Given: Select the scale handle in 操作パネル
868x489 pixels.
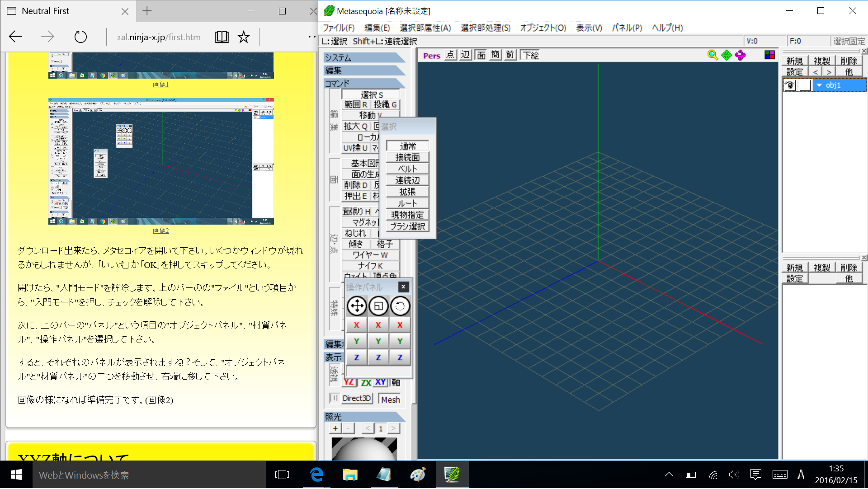Looking at the screenshot, I should pyautogui.click(x=378, y=306).
